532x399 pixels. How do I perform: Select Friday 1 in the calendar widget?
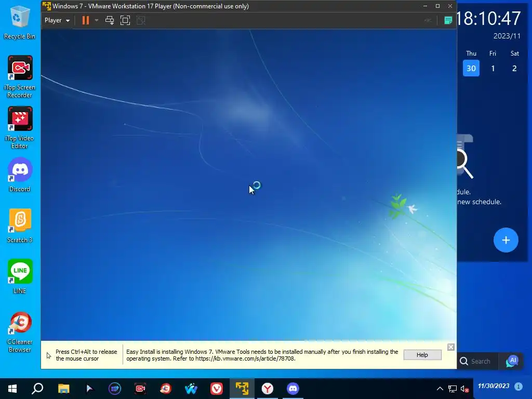(493, 68)
